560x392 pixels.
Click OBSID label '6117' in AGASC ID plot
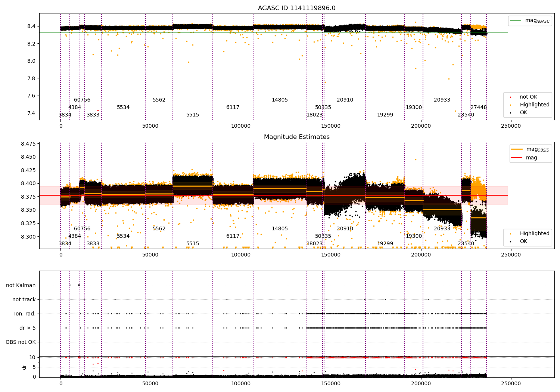click(233, 108)
